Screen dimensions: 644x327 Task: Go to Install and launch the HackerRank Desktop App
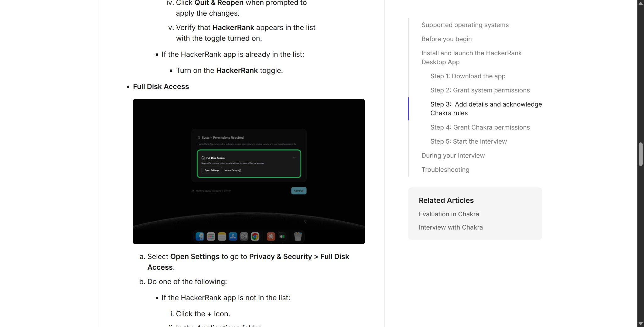tap(471, 58)
